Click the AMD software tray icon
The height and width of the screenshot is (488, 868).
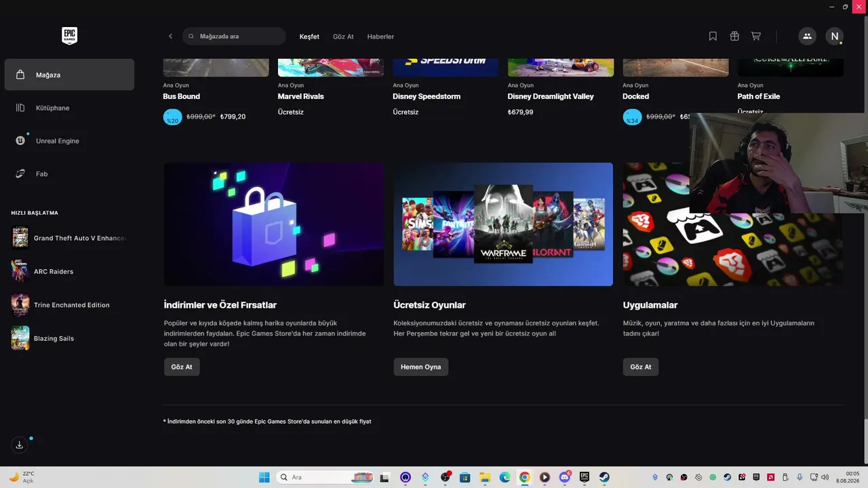click(x=770, y=477)
